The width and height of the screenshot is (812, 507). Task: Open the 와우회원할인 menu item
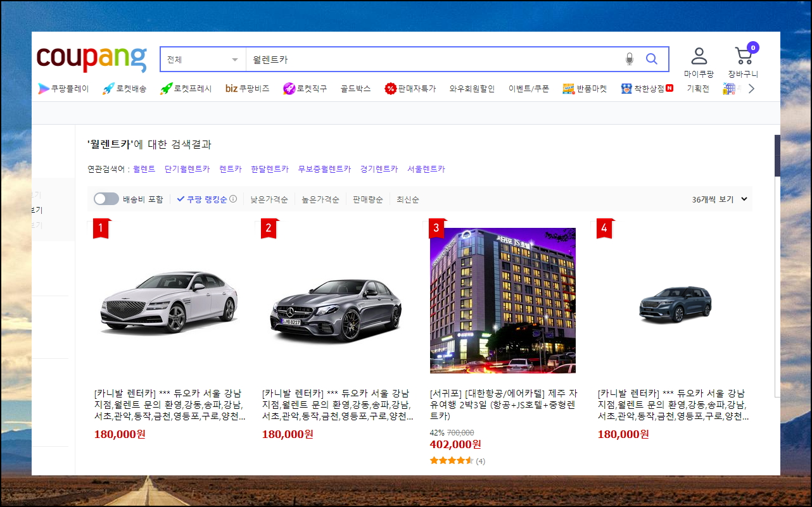472,89
